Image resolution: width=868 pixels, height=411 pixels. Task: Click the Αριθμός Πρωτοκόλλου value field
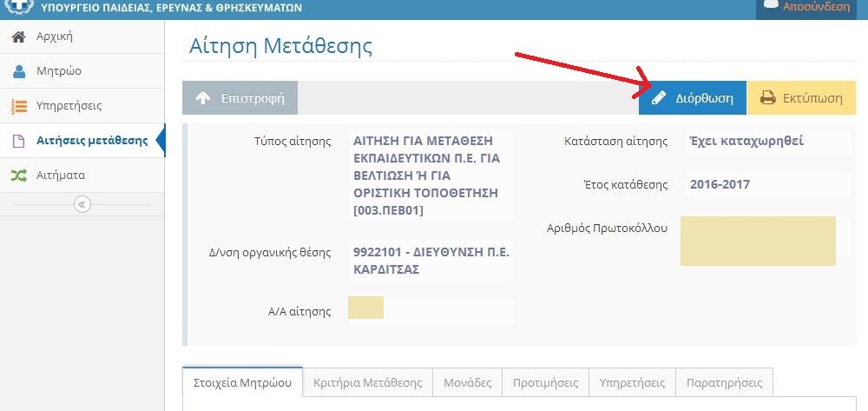(758, 241)
